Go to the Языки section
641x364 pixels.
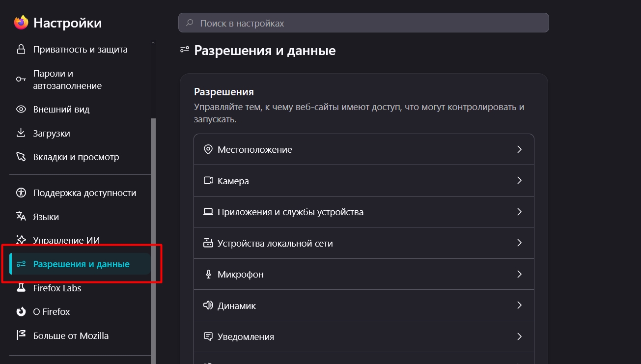pos(80,217)
